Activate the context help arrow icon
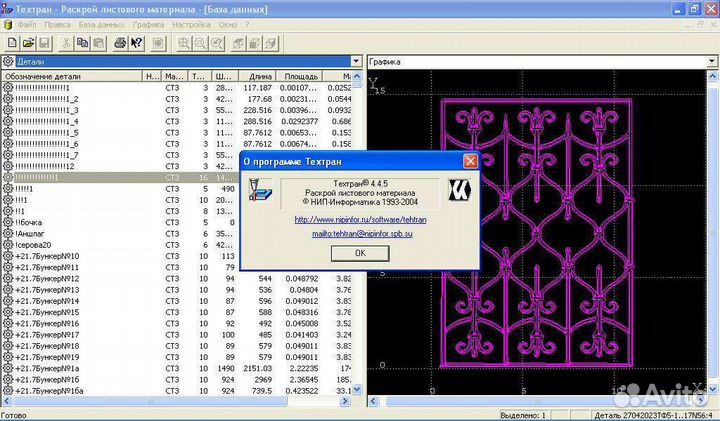Screen dimensions: 720x421 (x=137, y=43)
